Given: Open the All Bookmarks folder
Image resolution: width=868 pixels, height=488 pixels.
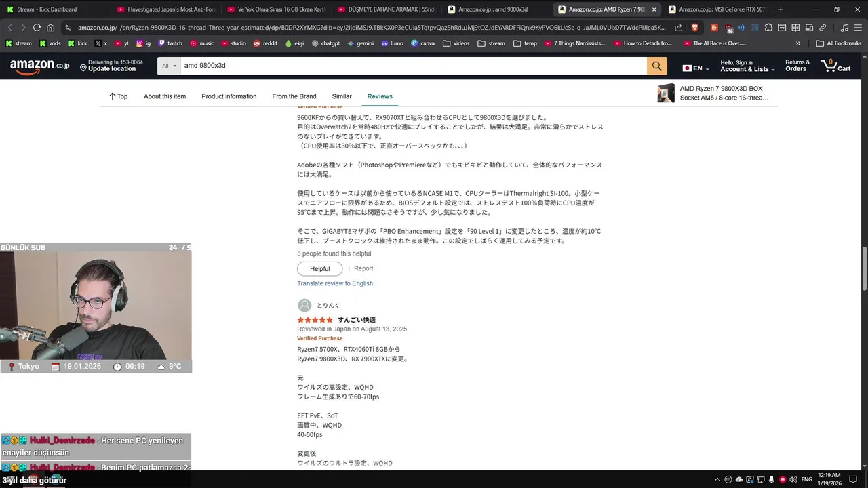Looking at the screenshot, I should click(x=839, y=43).
